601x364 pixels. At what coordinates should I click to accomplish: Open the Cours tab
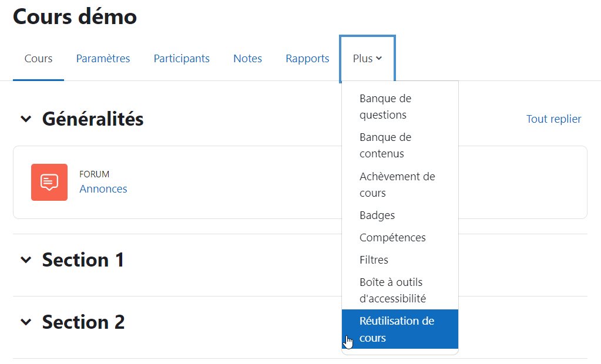[38, 59]
